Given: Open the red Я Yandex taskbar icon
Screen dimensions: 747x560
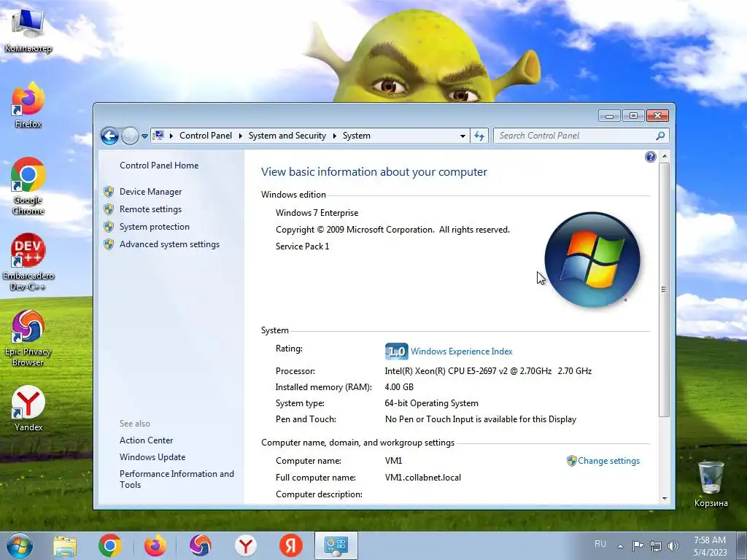Looking at the screenshot, I should click(291, 545).
